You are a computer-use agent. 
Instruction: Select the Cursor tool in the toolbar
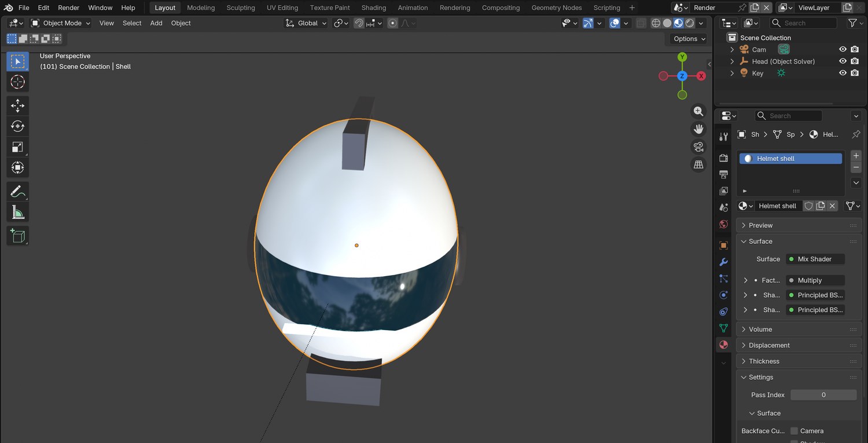tap(17, 82)
